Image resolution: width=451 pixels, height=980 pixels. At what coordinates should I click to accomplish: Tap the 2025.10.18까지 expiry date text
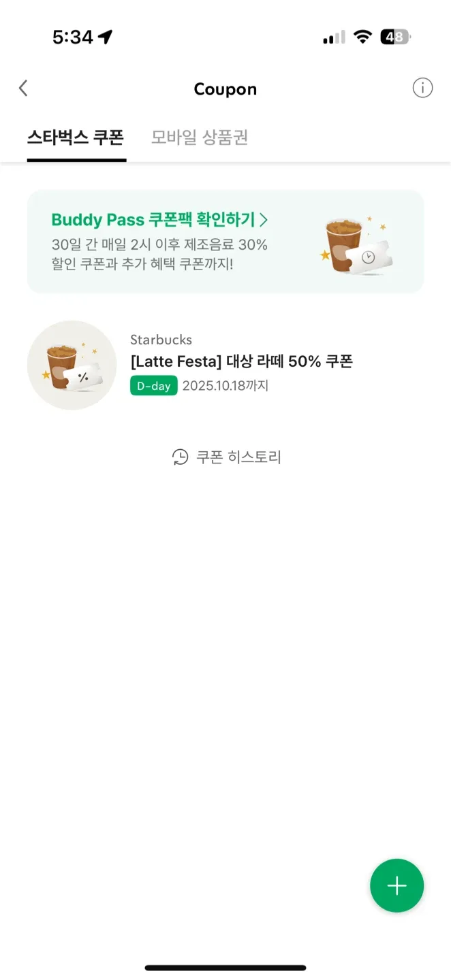click(x=226, y=386)
